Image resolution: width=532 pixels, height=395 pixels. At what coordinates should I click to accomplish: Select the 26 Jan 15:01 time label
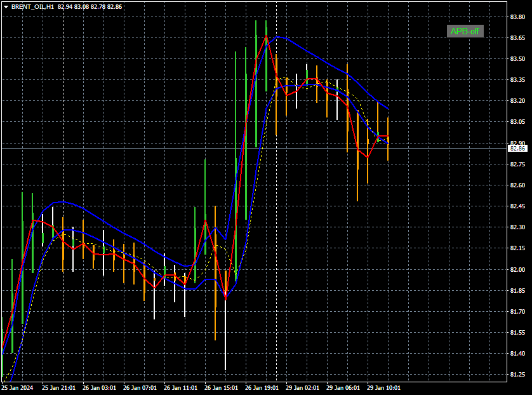[221, 388]
